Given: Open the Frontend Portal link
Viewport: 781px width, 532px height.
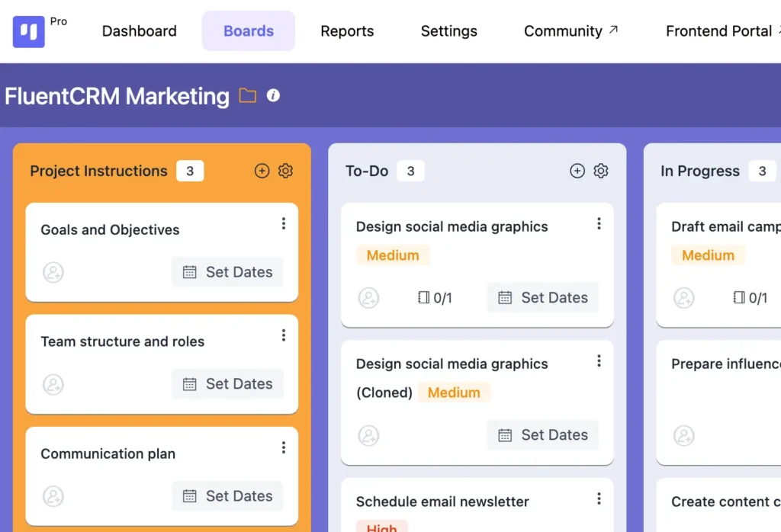Looking at the screenshot, I should 723,30.
